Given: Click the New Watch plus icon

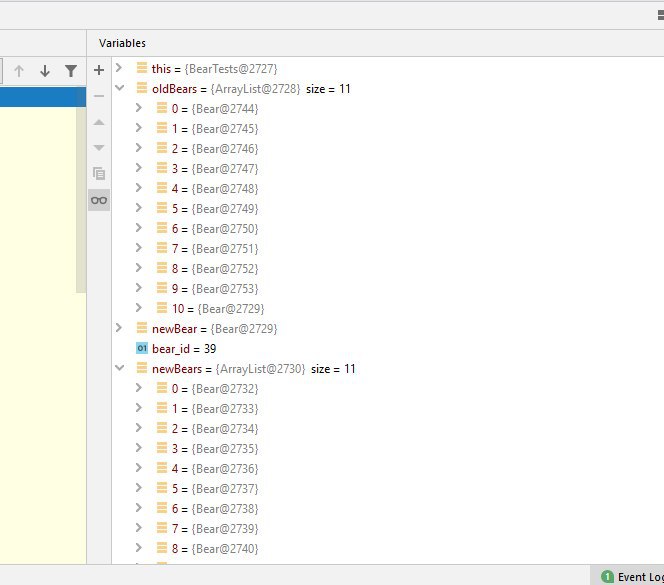Looking at the screenshot, I should coord(99,70).
